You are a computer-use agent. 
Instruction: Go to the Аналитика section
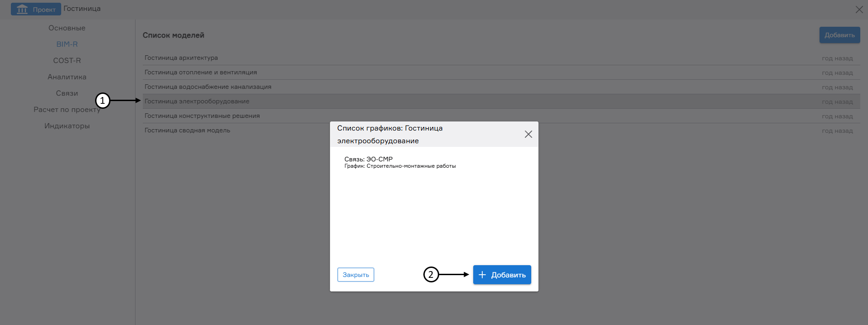pos(67,77)
